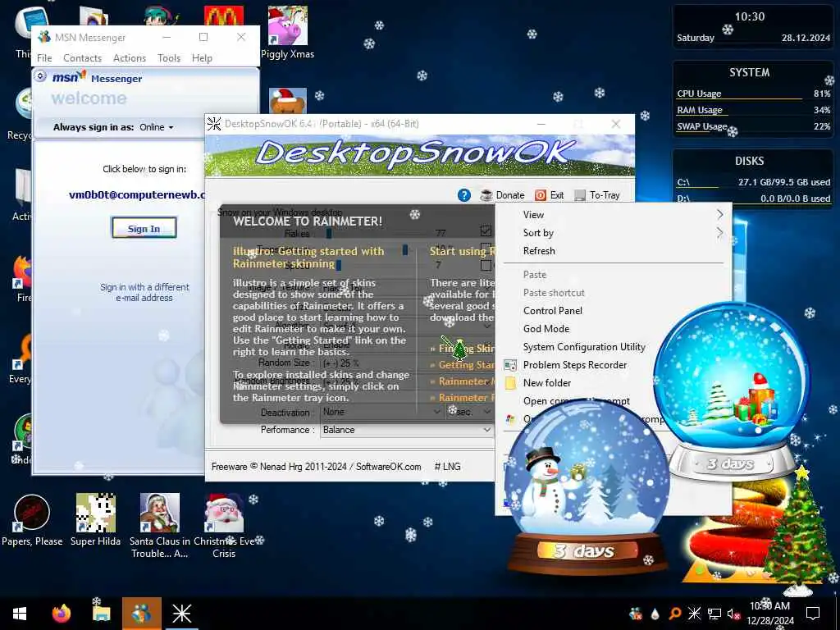This screenshot has height=630, width=840.
Task: Choose God Mode in the context menu
Action: [x=546, y=329]
